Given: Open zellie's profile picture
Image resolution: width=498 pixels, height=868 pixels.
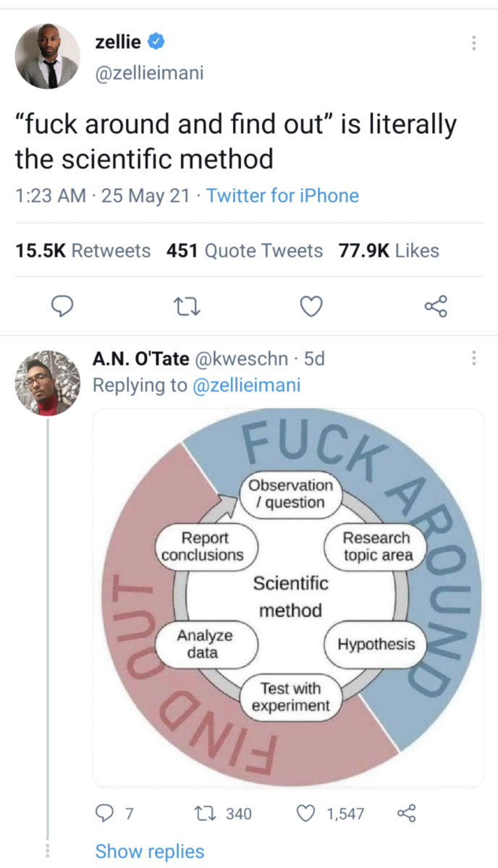Looking at the screenshot, I should point(48,56).
